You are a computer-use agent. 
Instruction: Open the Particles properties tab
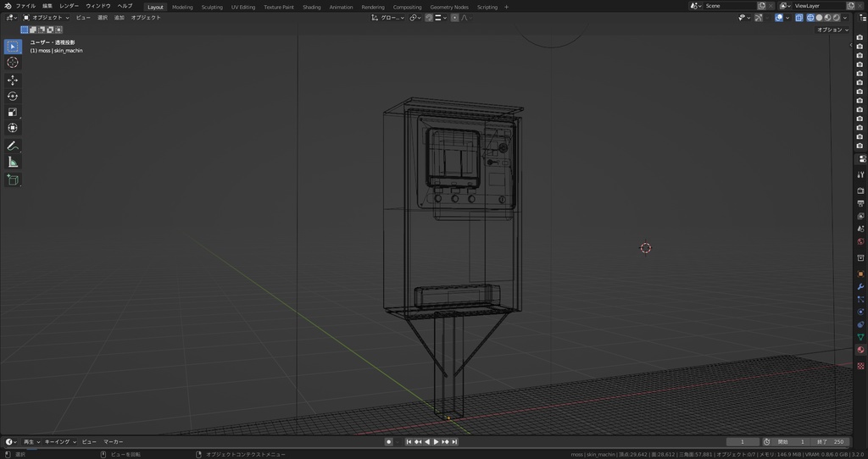tap(860, 299)
